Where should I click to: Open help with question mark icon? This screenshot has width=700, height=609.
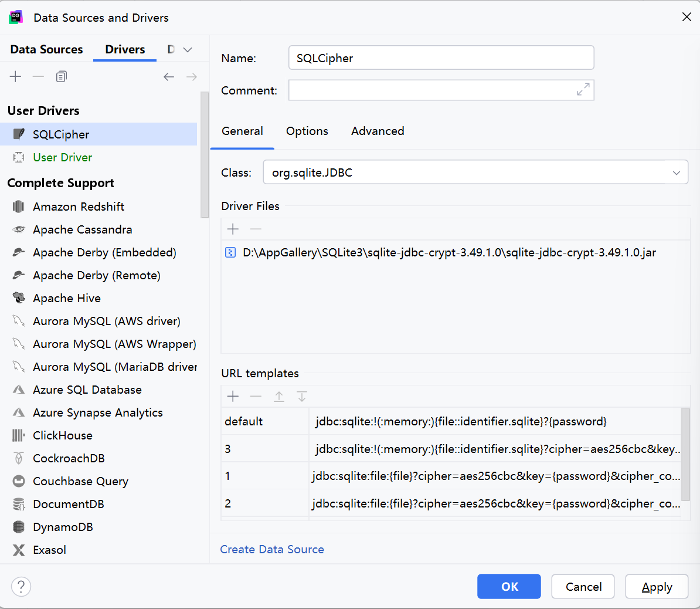tap(21, 587)
